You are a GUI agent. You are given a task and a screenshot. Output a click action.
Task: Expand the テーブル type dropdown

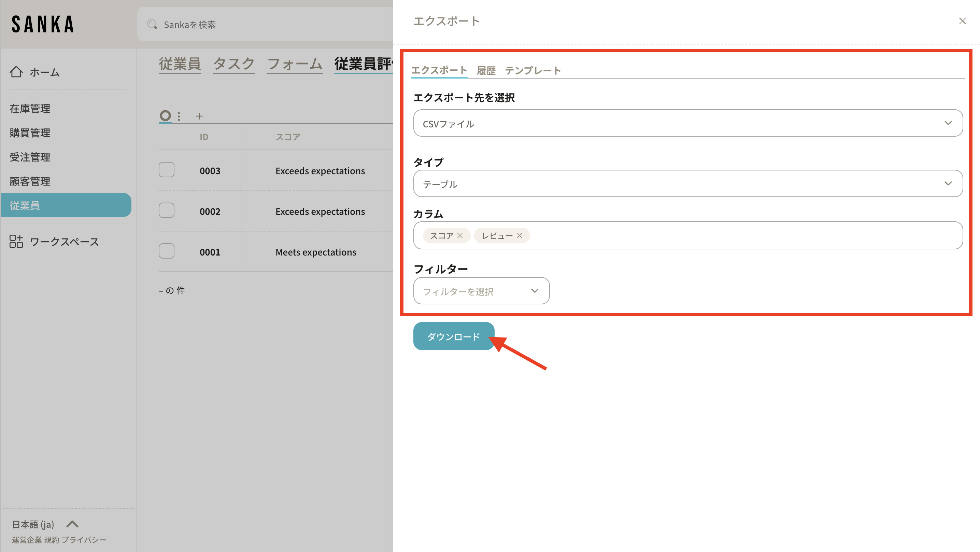click(x=687, y=184)
